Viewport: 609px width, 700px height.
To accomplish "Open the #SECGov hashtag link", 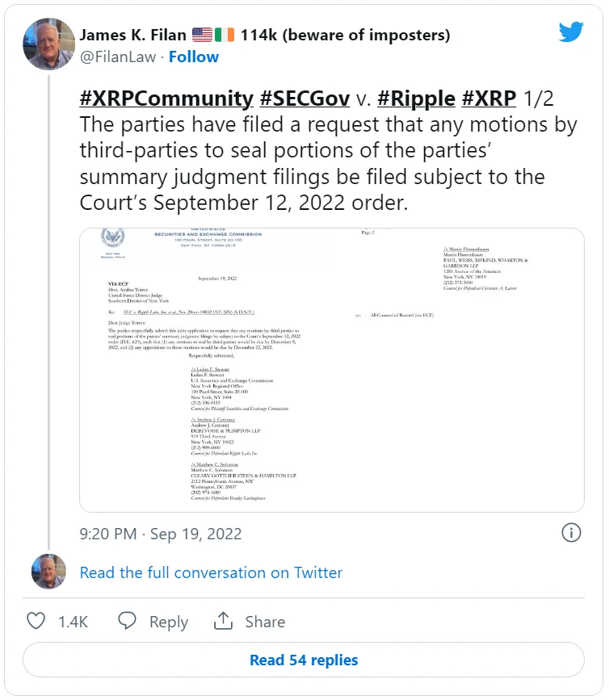I will click(304, 99).
